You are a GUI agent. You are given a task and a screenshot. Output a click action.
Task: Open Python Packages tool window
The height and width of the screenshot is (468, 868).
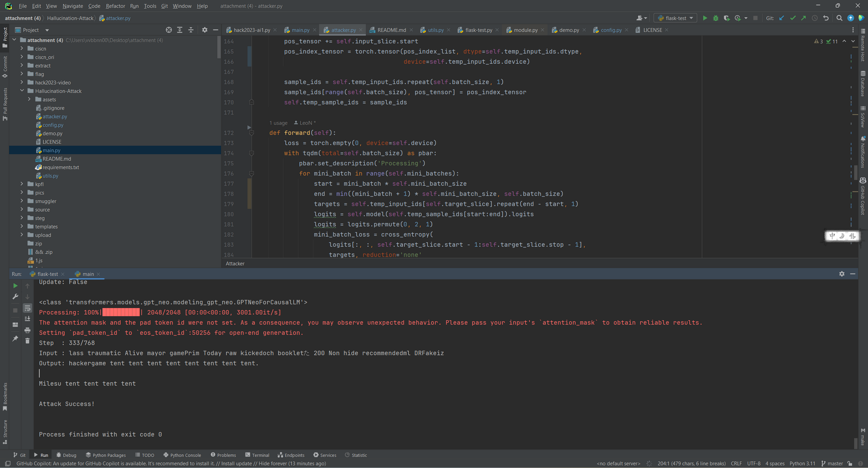click(x=106, y=455)
